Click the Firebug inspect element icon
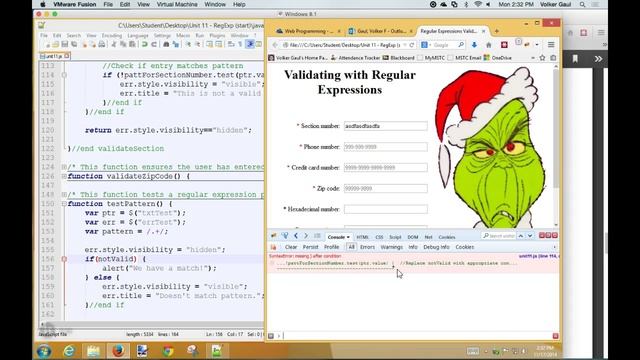This screenshot has height=360, width=640. (285, 236)
